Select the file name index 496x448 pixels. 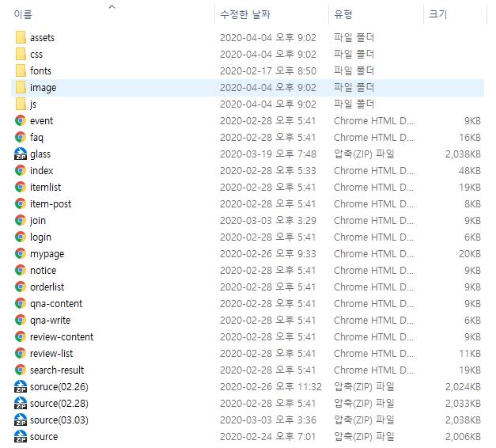pos(41,170)
